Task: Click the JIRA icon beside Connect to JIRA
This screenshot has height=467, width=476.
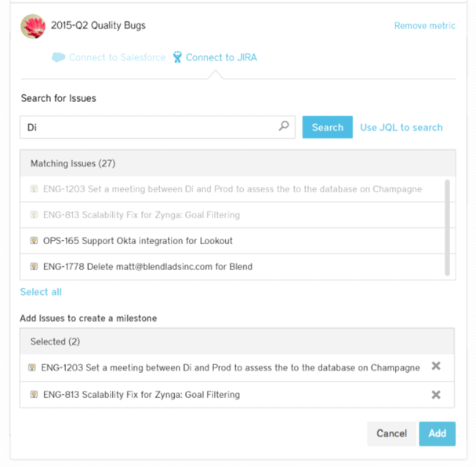Action: point(178,57)
